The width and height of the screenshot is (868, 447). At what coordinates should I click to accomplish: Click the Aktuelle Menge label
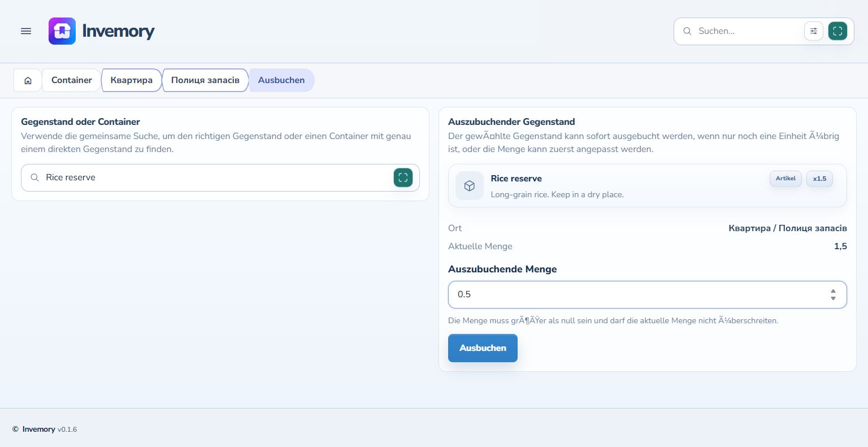coord(480,246)
